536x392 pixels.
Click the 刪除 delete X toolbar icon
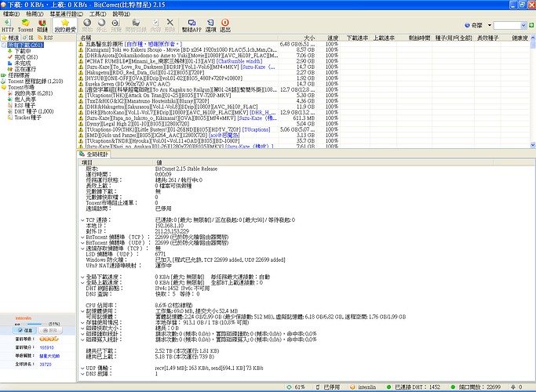coord(170,26)
